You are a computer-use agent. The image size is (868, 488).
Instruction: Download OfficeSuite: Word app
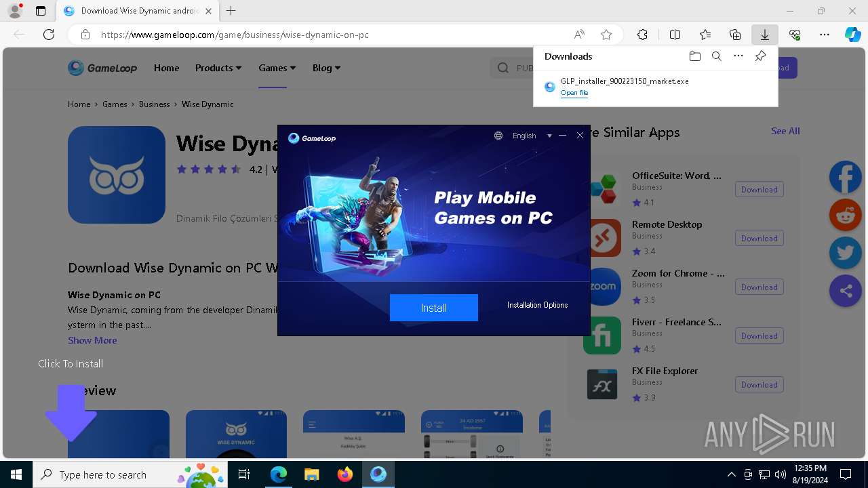pos(759,190)
